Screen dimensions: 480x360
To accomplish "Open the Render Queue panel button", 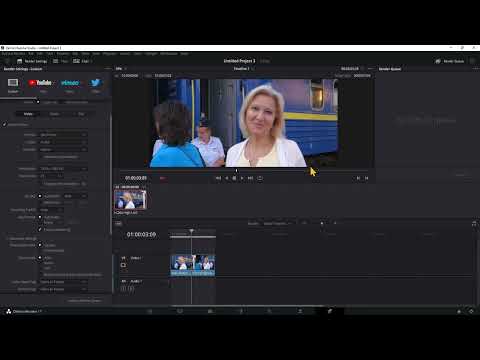I will [450, 61].
